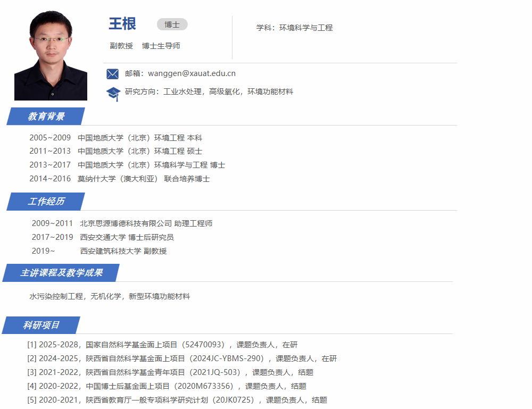This screenshot has height=409, width=532.
Task: Click the 科研项目 section header
Action: point(41,325)
